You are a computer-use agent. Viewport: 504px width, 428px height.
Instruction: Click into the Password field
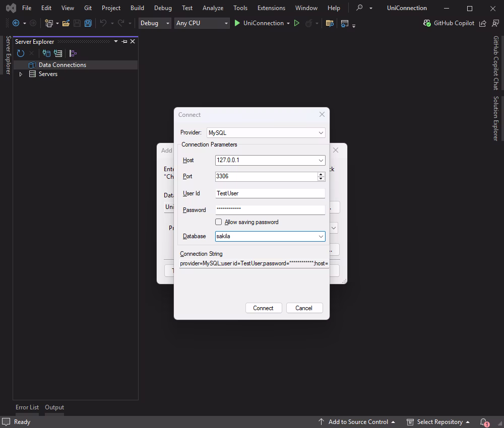point(270,210)
